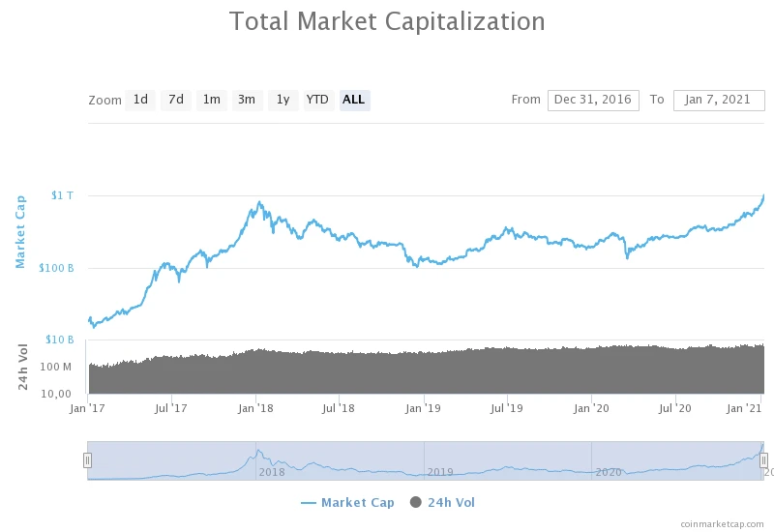Choose the 1y zoom range
Image resolution: width=774 pixels, height=532 pixels.
(x=283, y=100)
